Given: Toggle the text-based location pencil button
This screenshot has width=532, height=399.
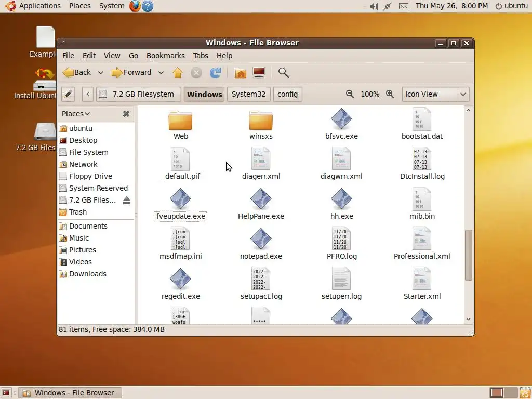Looking at the screenshot, I should coord(68,94).
